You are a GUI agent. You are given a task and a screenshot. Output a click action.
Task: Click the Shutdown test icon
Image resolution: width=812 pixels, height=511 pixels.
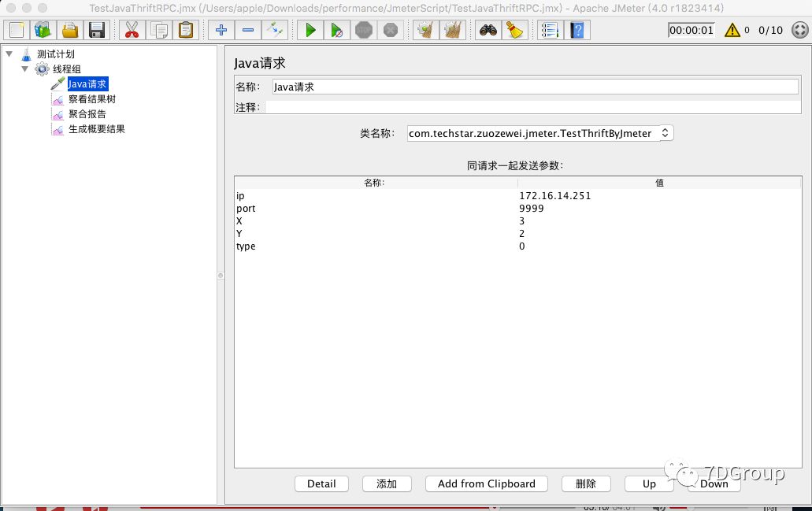(x=391, y=30)
